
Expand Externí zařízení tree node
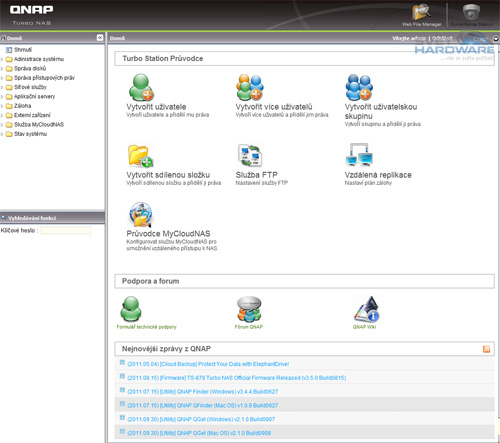(2, 116)
